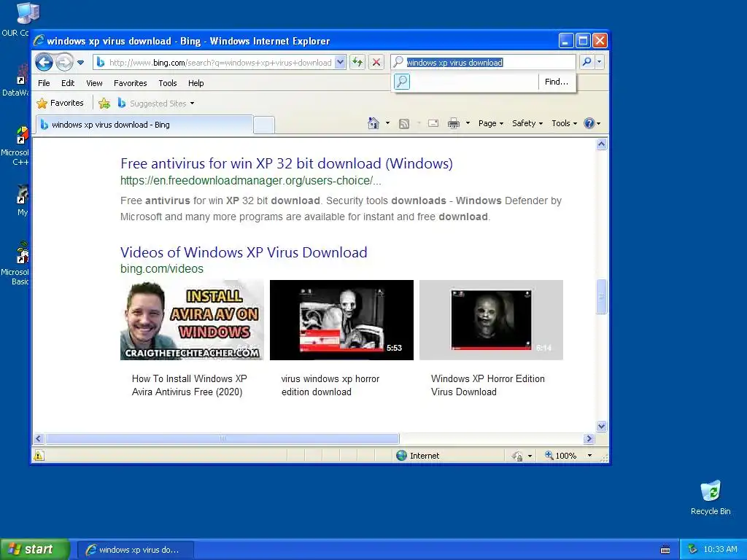Click 'virus windows xp horror edition download' title
747x560 pixels.
pyautogui.click(x=330, y=385)
